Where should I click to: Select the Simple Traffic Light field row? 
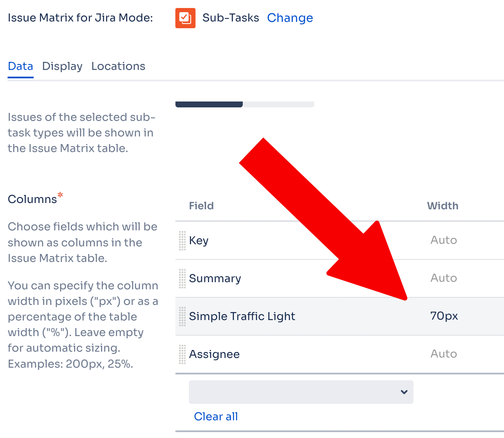(242, 316)
